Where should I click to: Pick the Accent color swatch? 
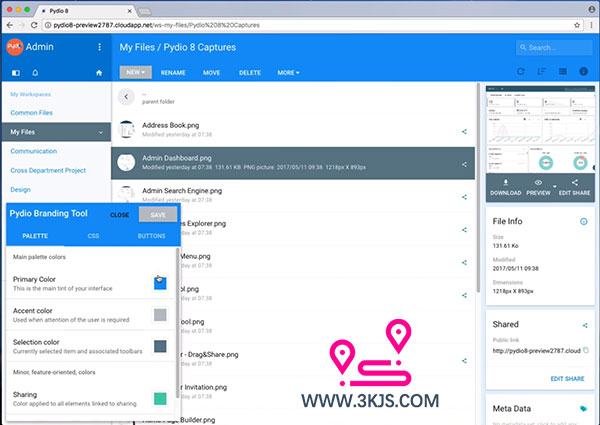[160, 315]
